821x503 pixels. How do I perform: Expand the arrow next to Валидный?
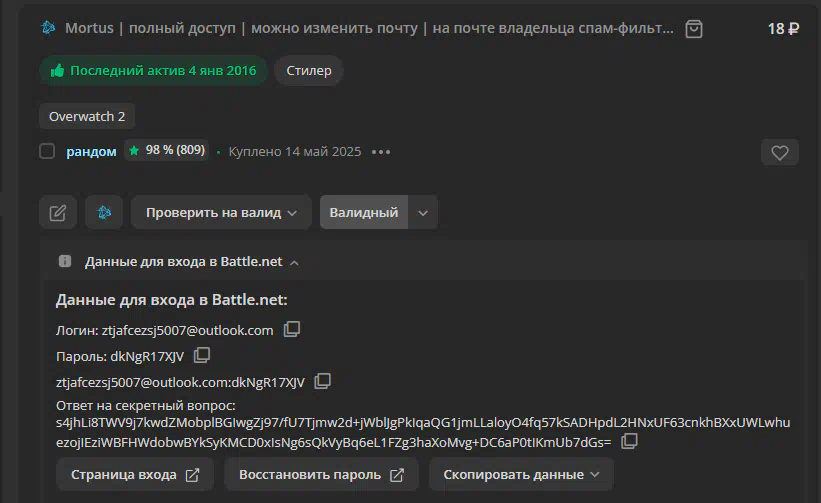[x=423, y=213]
